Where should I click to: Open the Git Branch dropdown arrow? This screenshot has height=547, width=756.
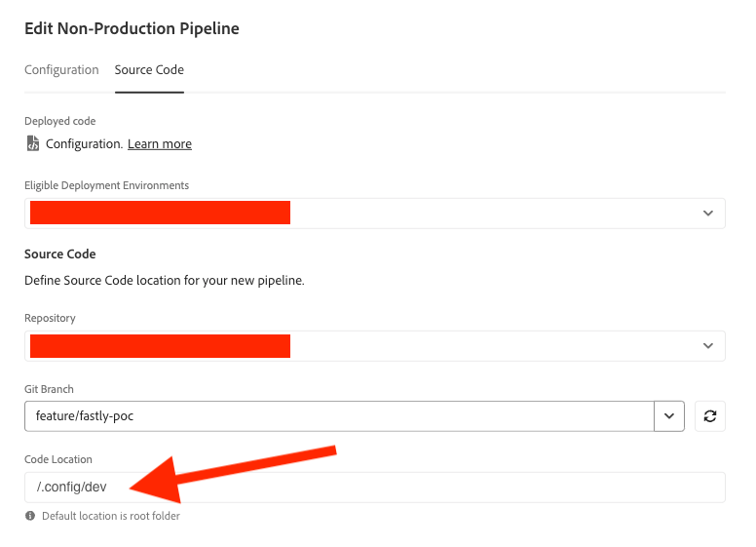point(669,416)
